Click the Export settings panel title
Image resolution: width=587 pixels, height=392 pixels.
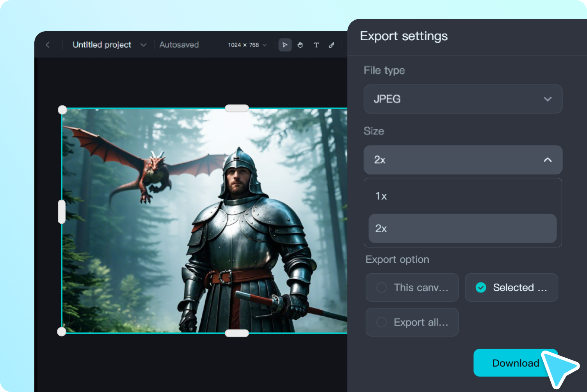[404, 36]
